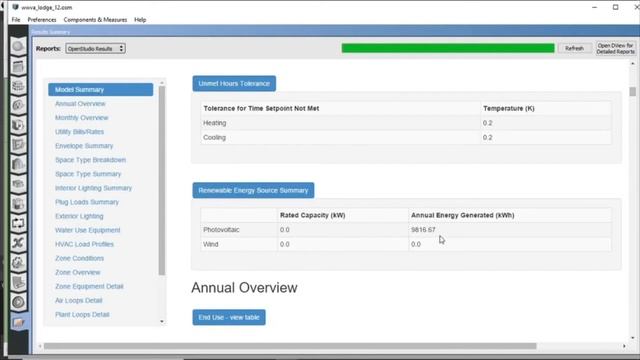Click Annual Energy Generated (kWh) column header
640x360 pixels.
[x=462, y=215]
